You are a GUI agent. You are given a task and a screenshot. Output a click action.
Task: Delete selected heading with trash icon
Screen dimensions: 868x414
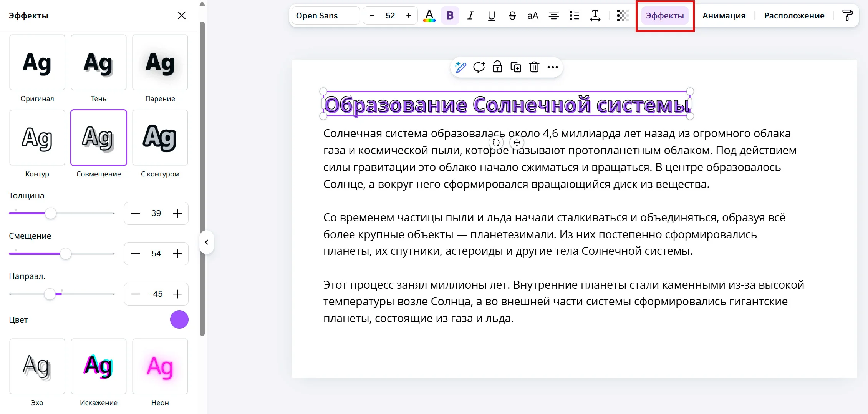click(534, 67)
